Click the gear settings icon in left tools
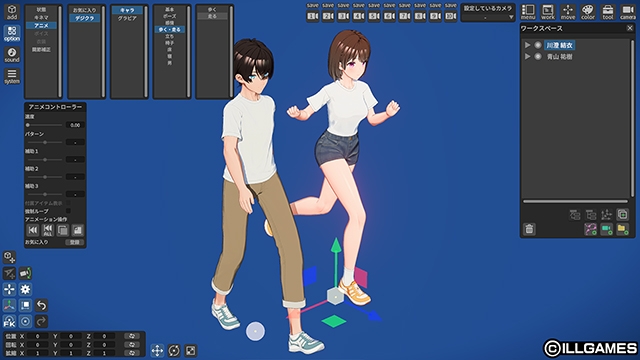This screenshot has width=640, height=360. pyautogui.click(x=25, y=289)
